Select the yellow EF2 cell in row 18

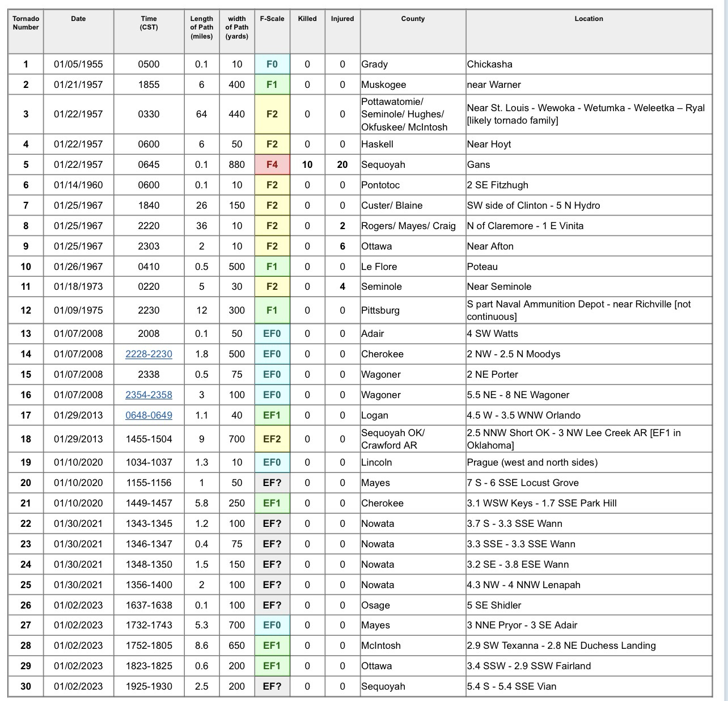(x=272, y=439)
